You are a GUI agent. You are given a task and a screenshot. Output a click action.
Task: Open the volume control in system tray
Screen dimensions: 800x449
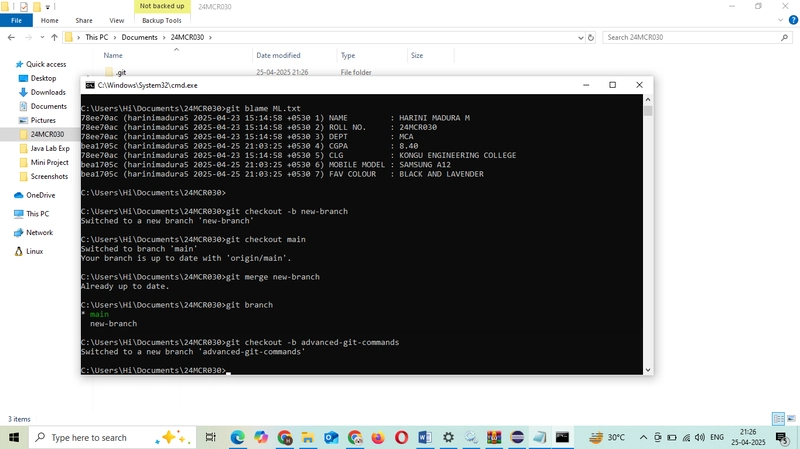(700, 437)
